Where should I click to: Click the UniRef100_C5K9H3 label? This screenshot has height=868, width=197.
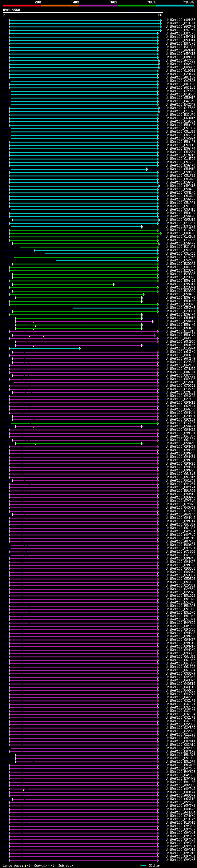[x=180, y=308]
